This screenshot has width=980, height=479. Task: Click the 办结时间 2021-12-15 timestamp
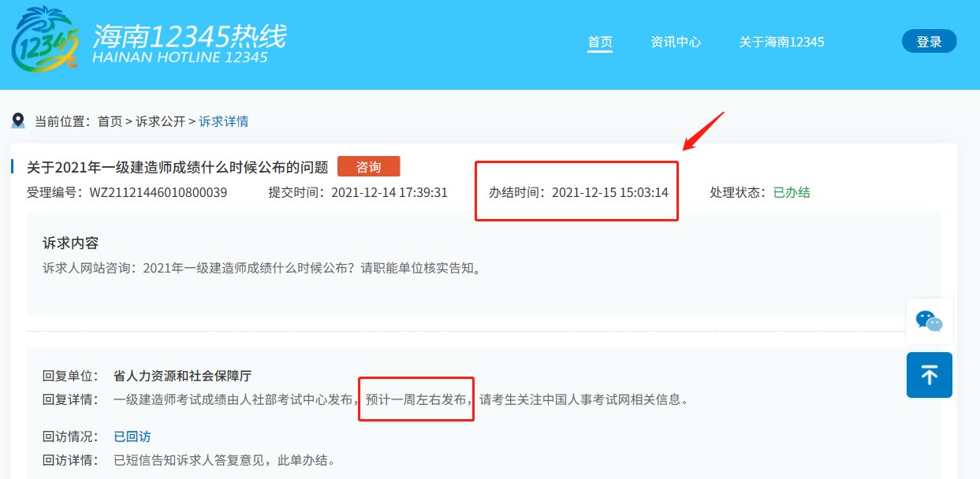[x=609, y=192]
